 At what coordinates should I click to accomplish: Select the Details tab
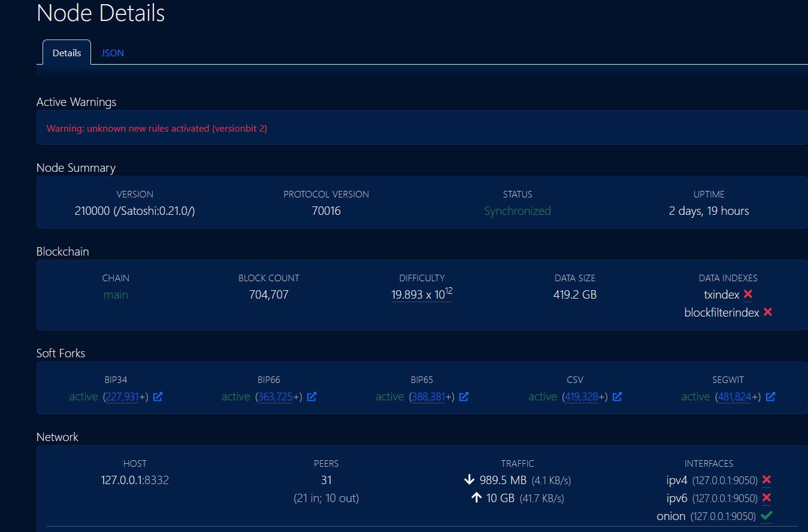pos(66,53)
